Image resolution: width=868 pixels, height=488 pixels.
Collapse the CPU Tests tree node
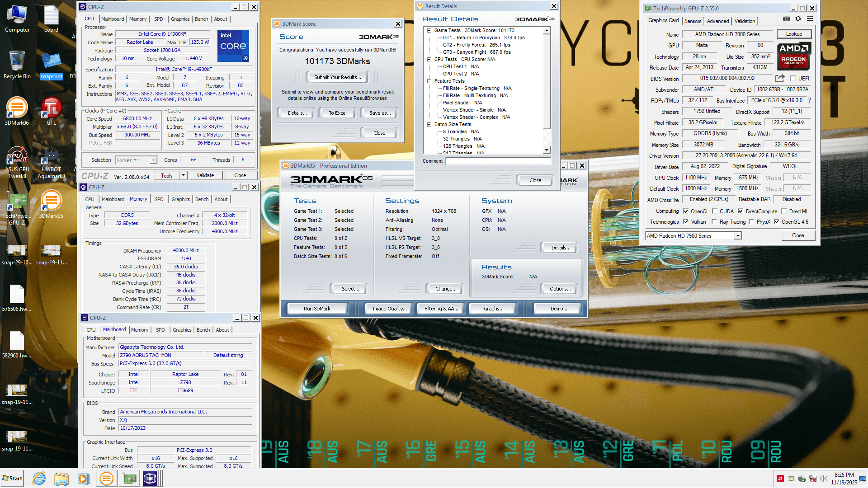429,59
